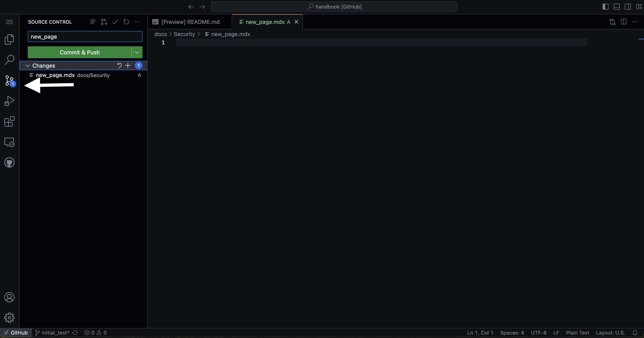Open the Explorer view in the activity bar
Viewport: 644px width, 338px height.
pos(9,39)
